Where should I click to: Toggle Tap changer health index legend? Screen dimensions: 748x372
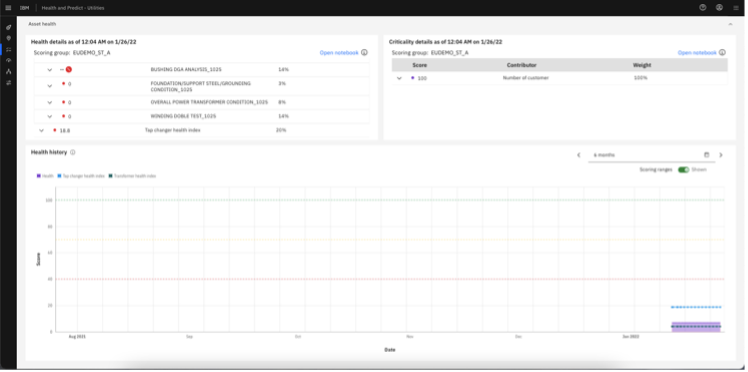coord(81,176)
